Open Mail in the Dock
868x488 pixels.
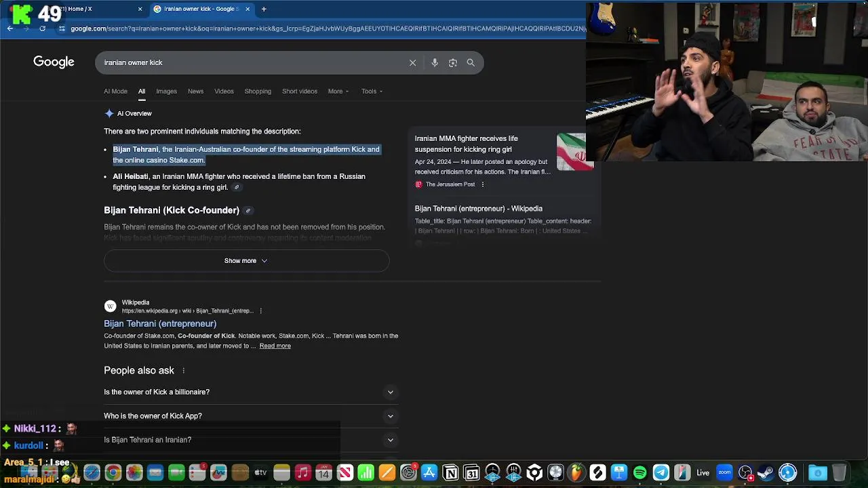pos(155,472)
